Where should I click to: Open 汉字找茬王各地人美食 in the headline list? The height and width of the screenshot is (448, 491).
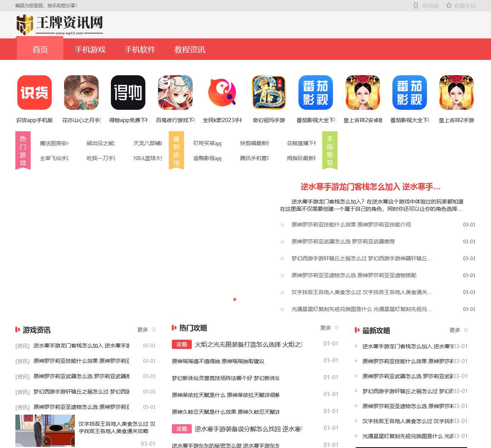pos(362,292)
